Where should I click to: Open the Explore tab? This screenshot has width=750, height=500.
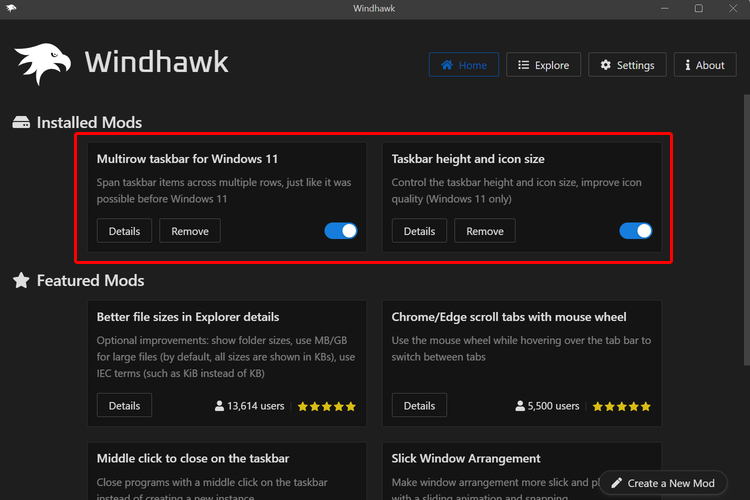(x=543, y=65)
